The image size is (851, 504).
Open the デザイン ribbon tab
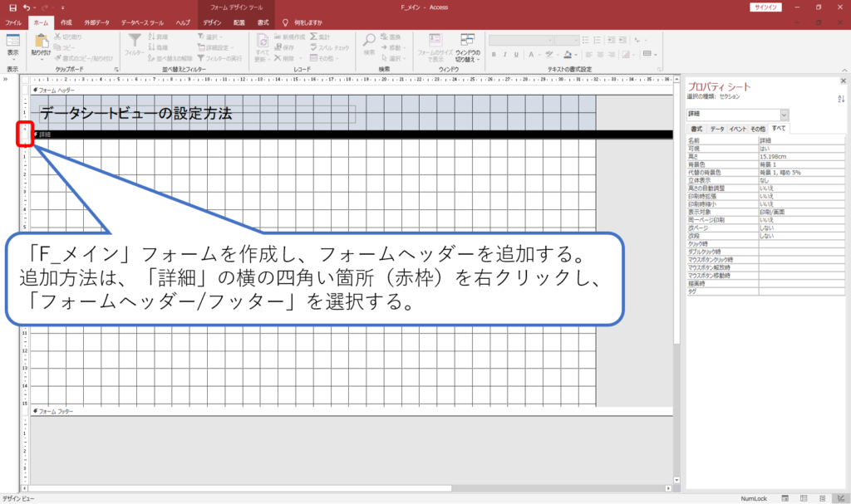coord(212,22)
